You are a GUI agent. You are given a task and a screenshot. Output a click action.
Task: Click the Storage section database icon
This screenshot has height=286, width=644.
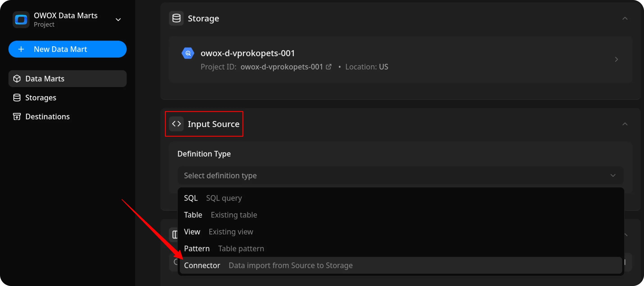coord(176,18)
